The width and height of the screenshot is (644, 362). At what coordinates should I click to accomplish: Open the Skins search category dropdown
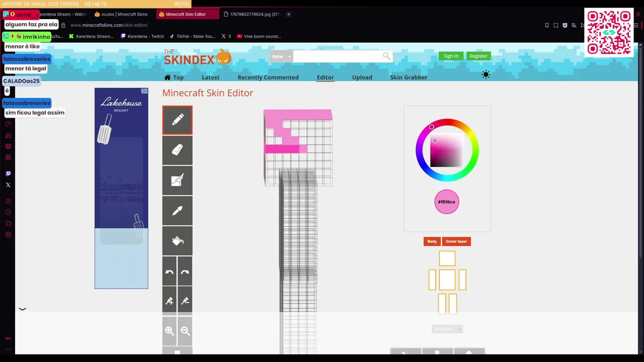pos(281,56)
